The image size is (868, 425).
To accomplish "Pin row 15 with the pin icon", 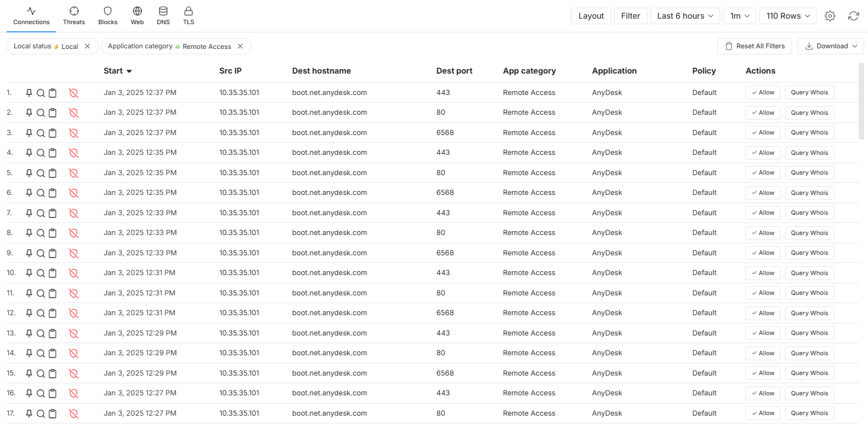I will [x=29, y=373].
